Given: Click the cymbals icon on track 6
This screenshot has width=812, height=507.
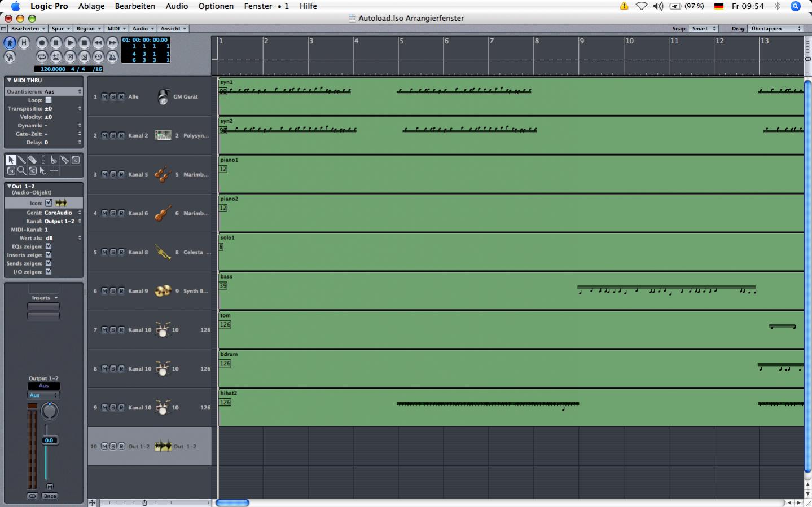Looking at the screenshot, I should point(163,291).
